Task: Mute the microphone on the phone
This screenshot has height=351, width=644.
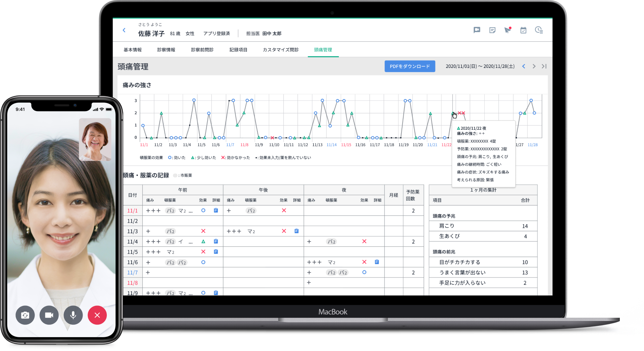Action: pos(73,315)
